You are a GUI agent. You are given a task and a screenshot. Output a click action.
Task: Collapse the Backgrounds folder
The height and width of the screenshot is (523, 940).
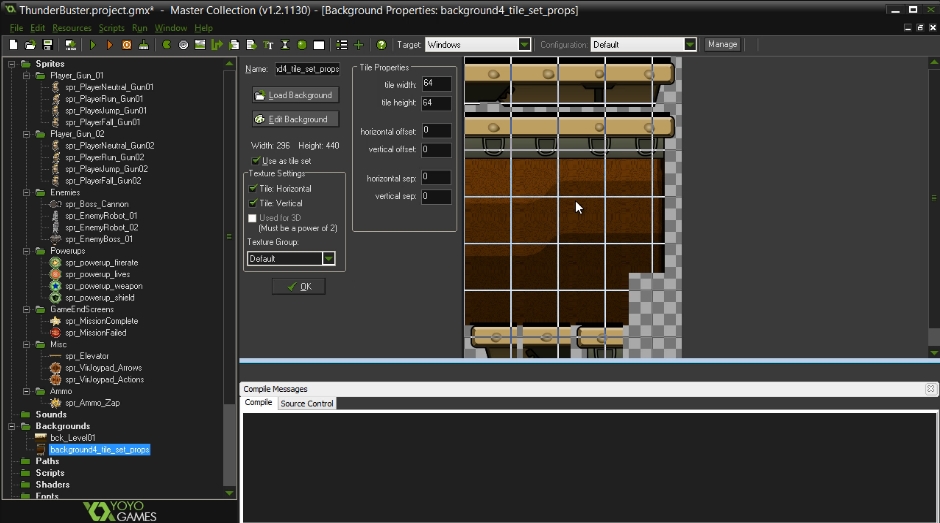point(11,426)
